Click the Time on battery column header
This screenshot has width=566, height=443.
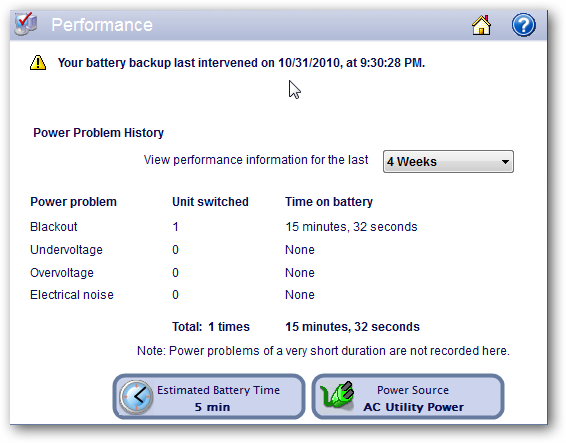point(329,202)
